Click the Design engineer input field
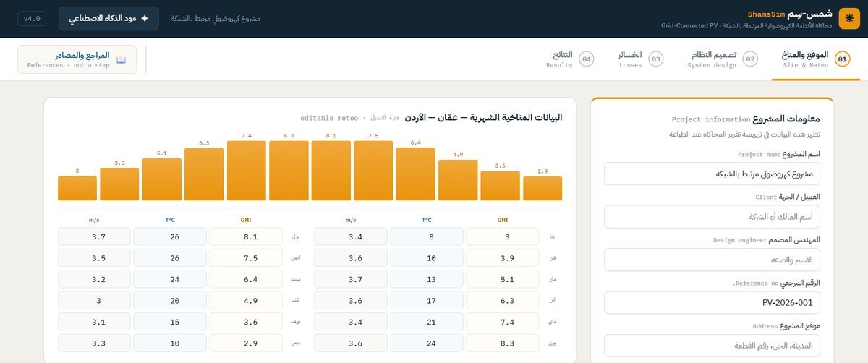This screenshot has height=363, width=868. (712, 260)
